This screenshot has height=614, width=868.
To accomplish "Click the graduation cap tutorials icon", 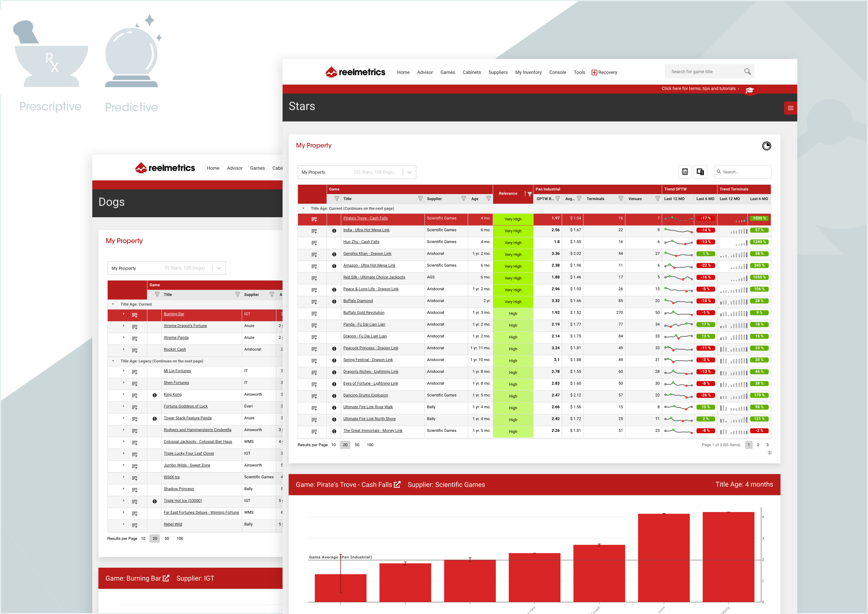I will [x=750, y=90].
